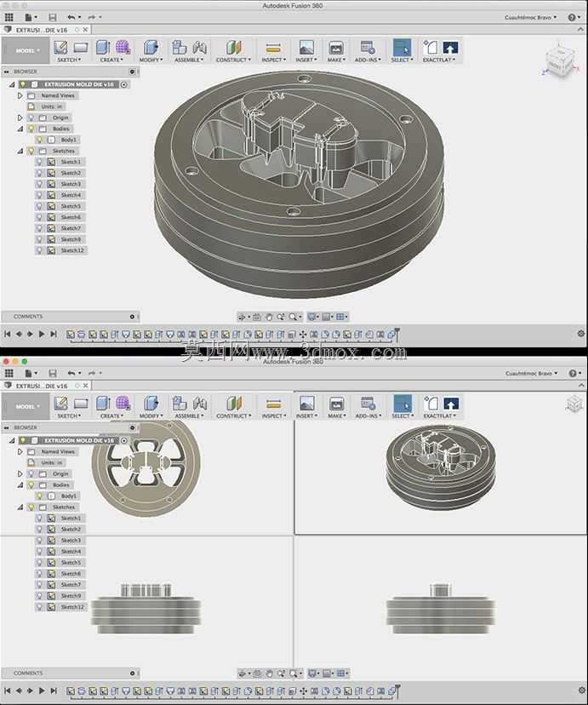
Task: Choose the Extrude tool in top window
Action: click(103, 48)
